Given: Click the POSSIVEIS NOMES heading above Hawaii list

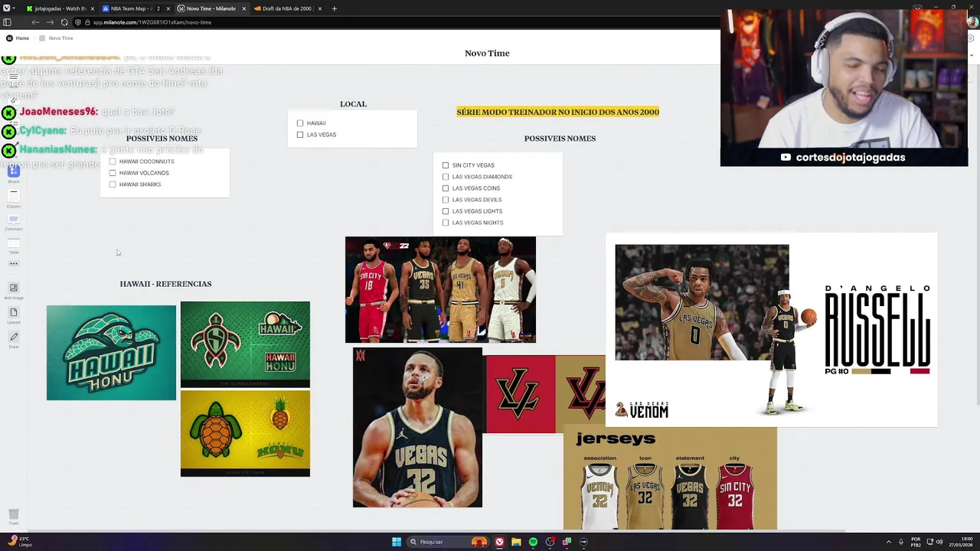Looking at the screenshot, I should click(162, 139).
